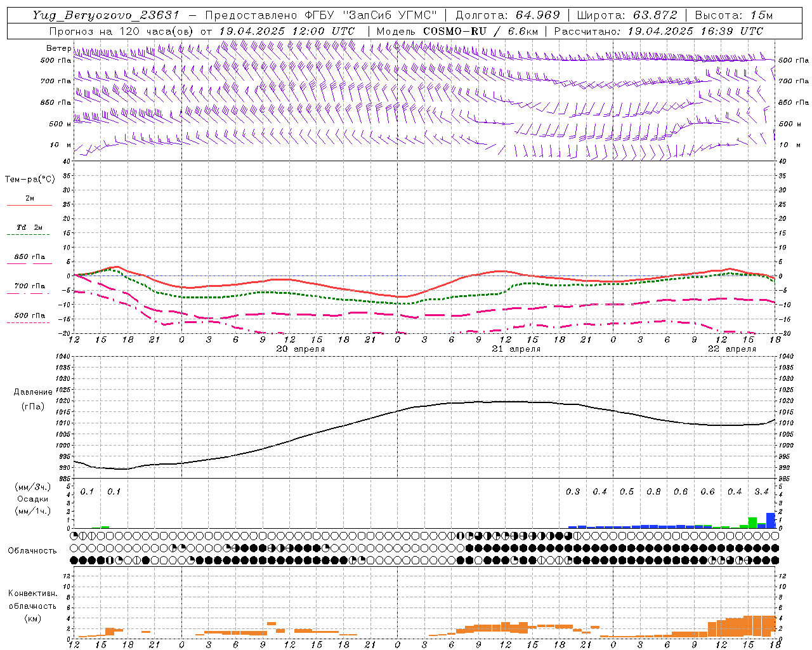Image resolution: width=812 pixels, height=650 pixels.
Task: Click the tallest green precipitation bar
Action: [752, 523]
